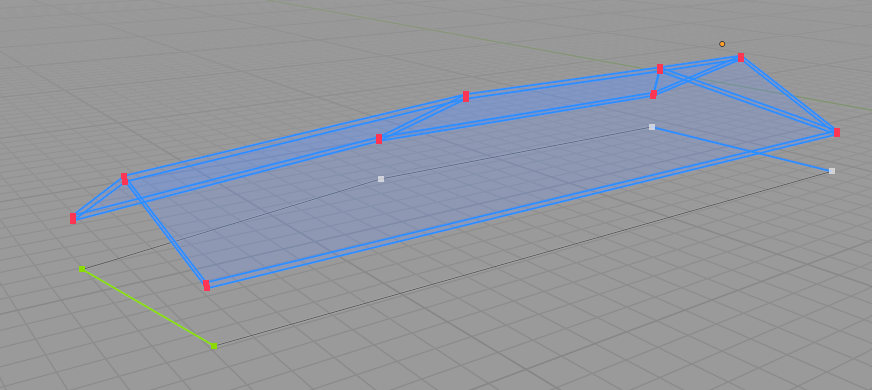Click the thin black edge from the lower green vertex

522,259
